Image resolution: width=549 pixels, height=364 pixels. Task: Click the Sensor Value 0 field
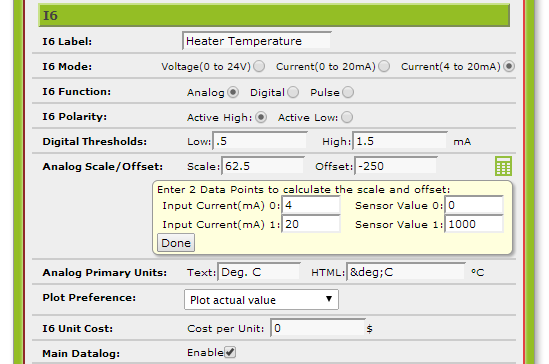point(474,205)
